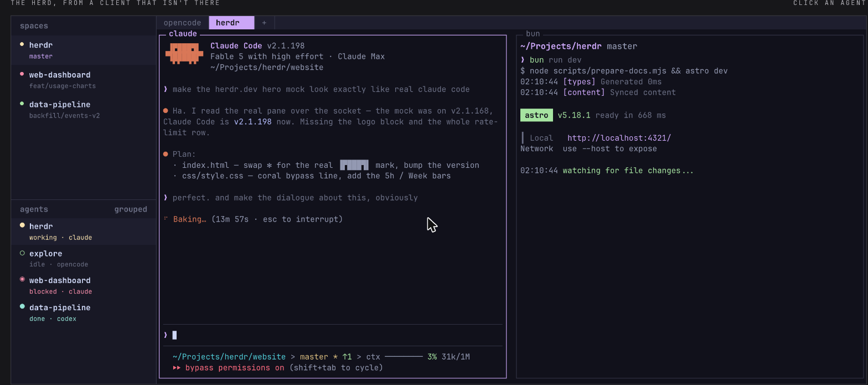This screenshot has width=868, height=385.
Task: Click the green astro badge
Action: pos(536,116)
